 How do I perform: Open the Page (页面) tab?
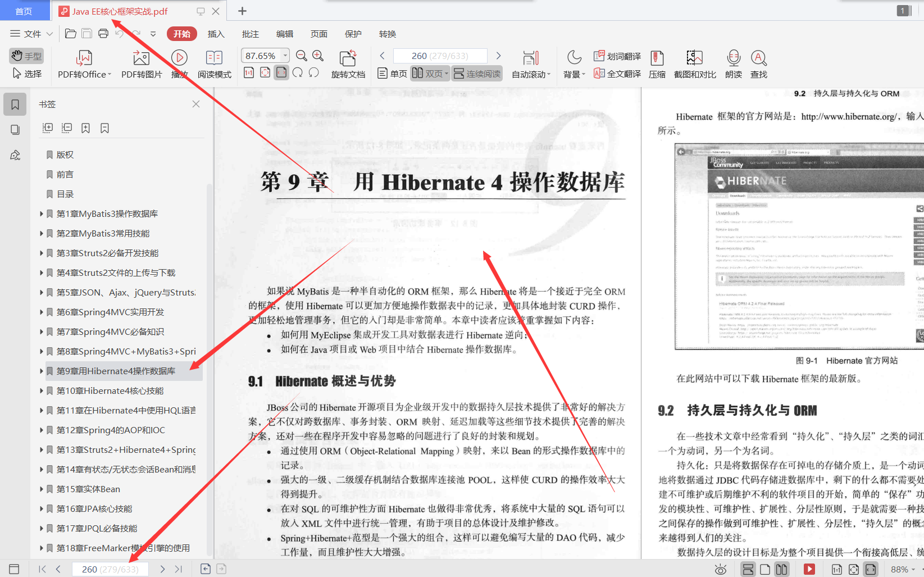[319, 34]
